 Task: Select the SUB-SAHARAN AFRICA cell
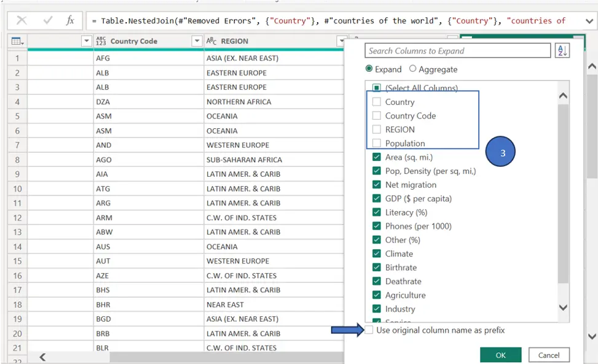(274, 160)
